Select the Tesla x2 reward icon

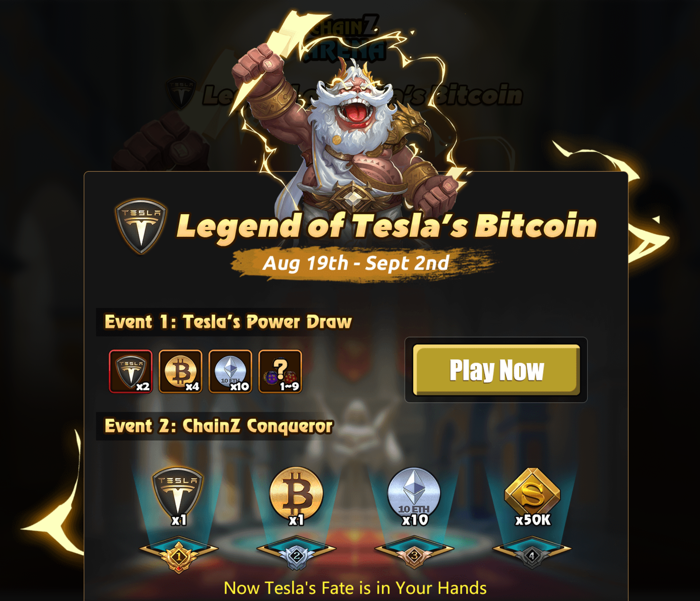131,371
